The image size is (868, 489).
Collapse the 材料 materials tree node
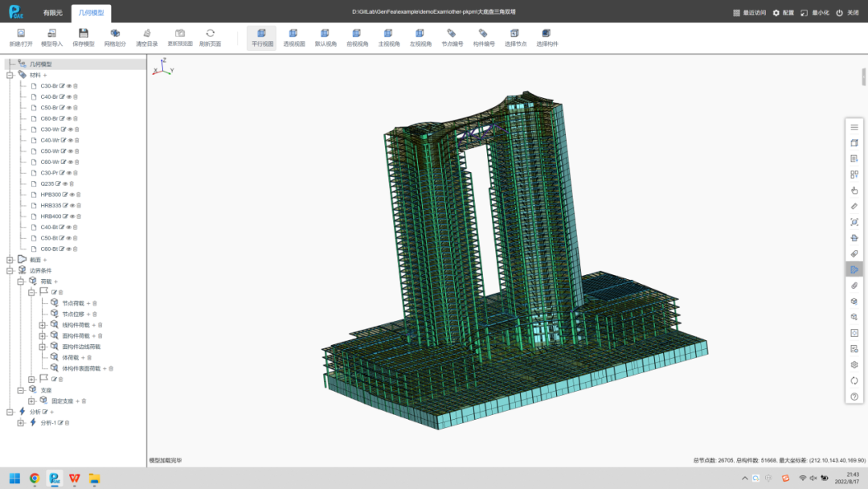coord(10,75)
